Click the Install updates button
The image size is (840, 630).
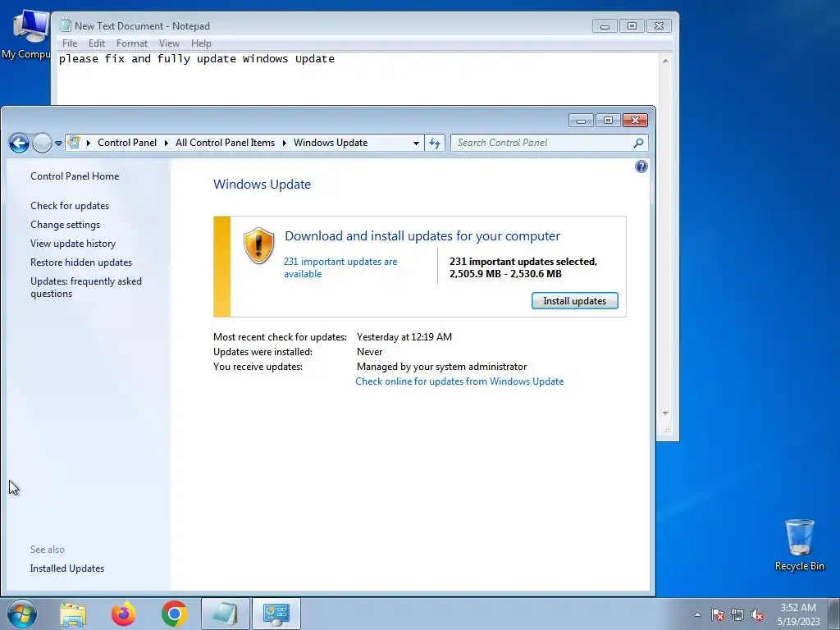[574, 300]
